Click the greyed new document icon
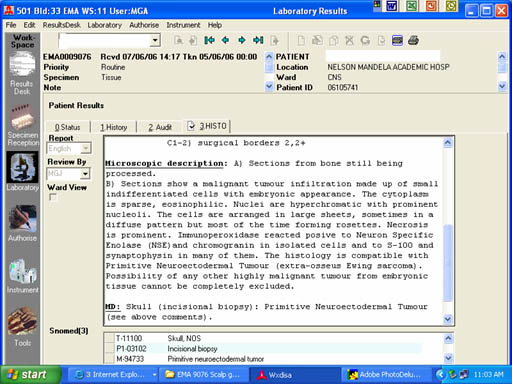 (301, 41)
